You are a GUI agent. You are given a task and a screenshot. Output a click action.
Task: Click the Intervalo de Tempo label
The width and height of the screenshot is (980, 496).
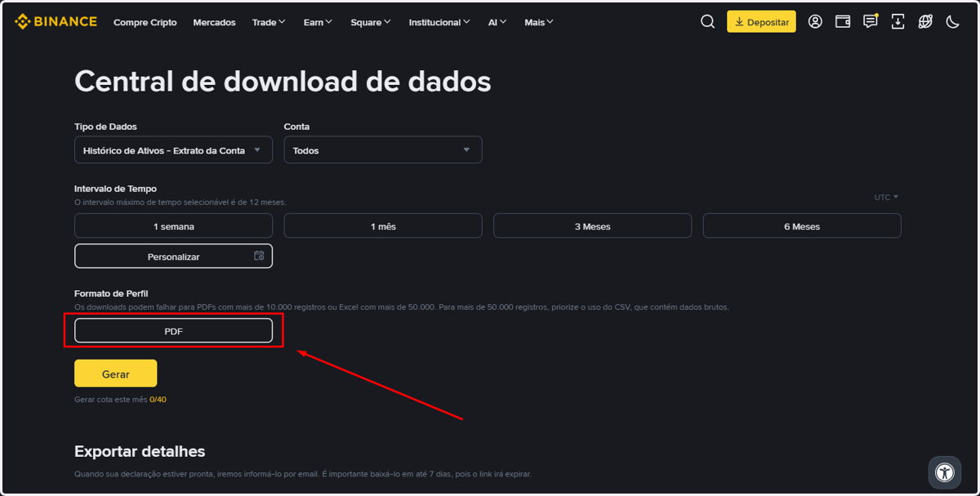click(x=115, y=189)
